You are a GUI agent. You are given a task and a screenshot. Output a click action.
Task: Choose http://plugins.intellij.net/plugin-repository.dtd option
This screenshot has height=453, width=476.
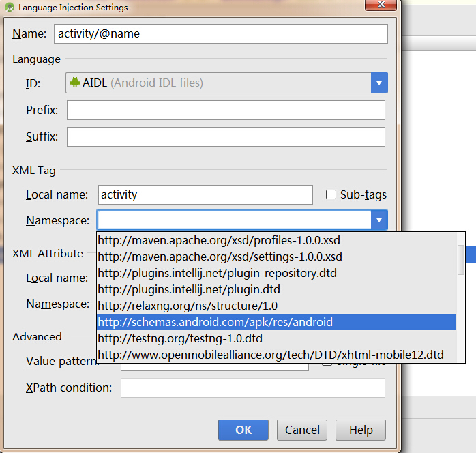coord(277,274)
